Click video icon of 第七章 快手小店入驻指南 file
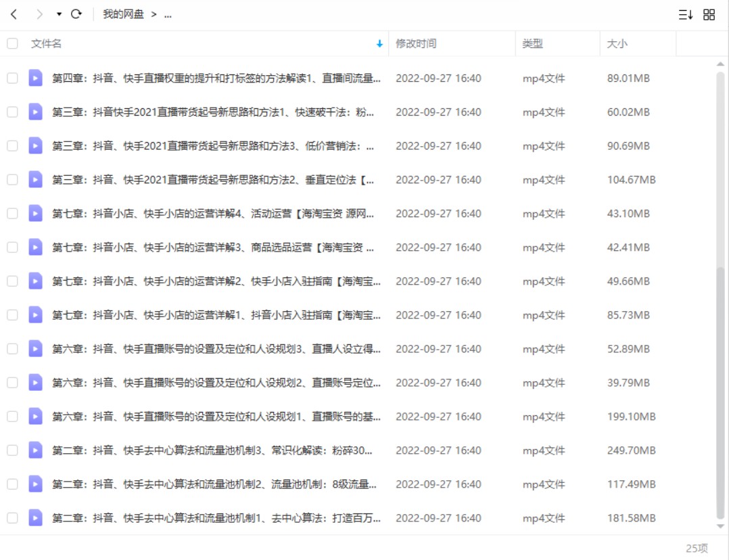This screenshot has height=560, width=729. coord(35,281)
